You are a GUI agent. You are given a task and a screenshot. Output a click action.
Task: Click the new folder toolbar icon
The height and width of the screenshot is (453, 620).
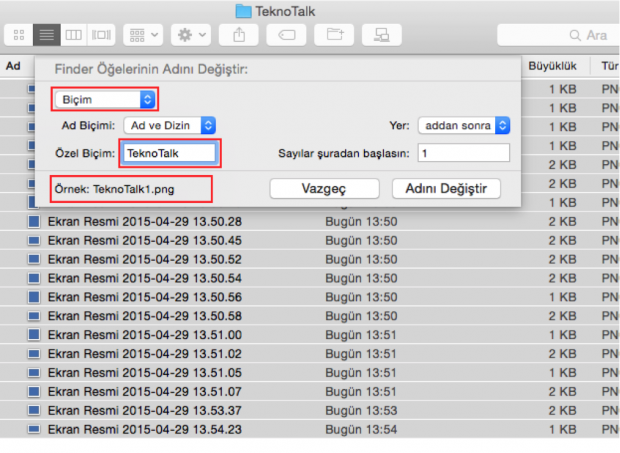[334, 35]
